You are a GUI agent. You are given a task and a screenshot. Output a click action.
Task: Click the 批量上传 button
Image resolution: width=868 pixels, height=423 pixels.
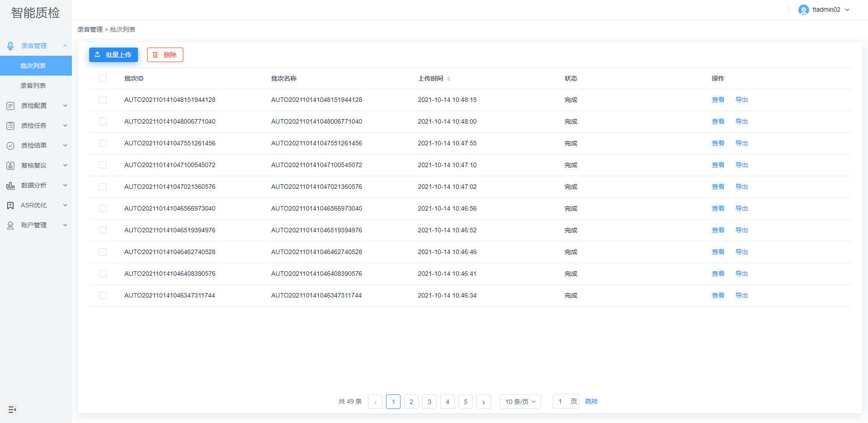pyautogui.click(x=114, y=55)
